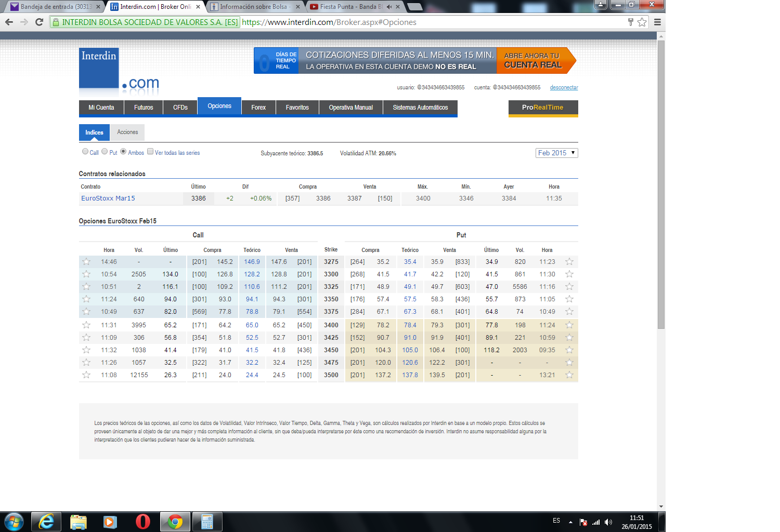The width and height of the screenshot is (780, 532).
Task: Select the Ambos radio button
Action: pos(123,152)
